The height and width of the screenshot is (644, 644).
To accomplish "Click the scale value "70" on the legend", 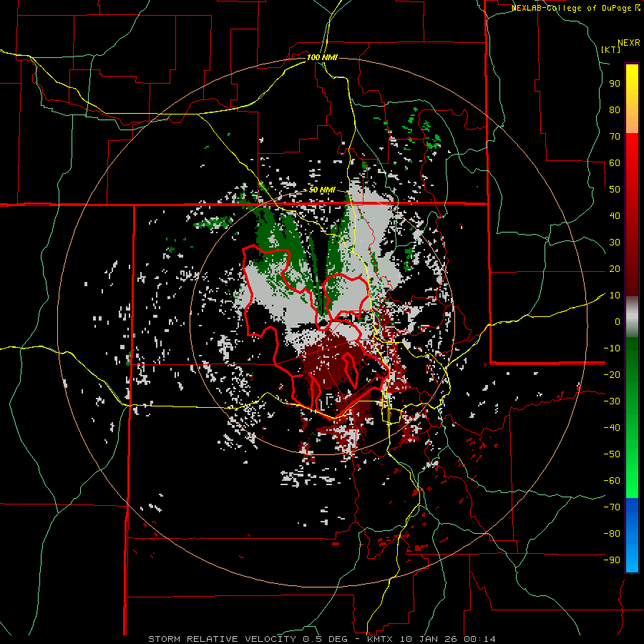I will coord(615,137).
